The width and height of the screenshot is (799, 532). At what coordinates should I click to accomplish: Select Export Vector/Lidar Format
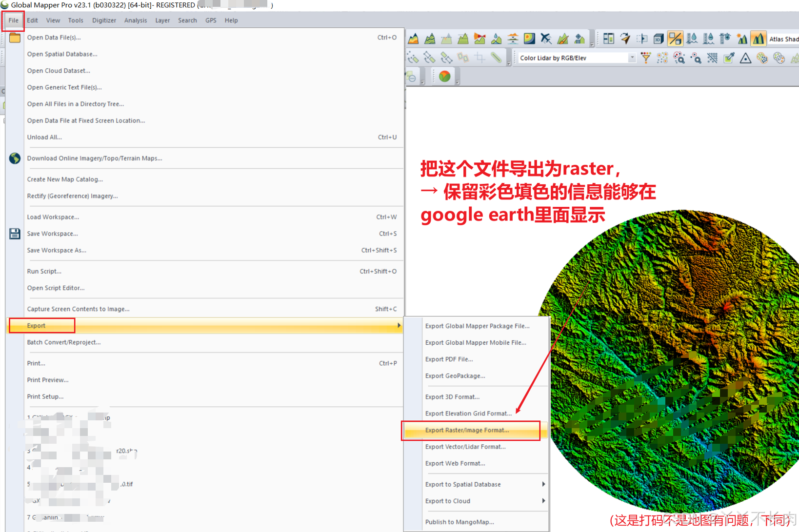pyautogui.click(x=476, y=447)
